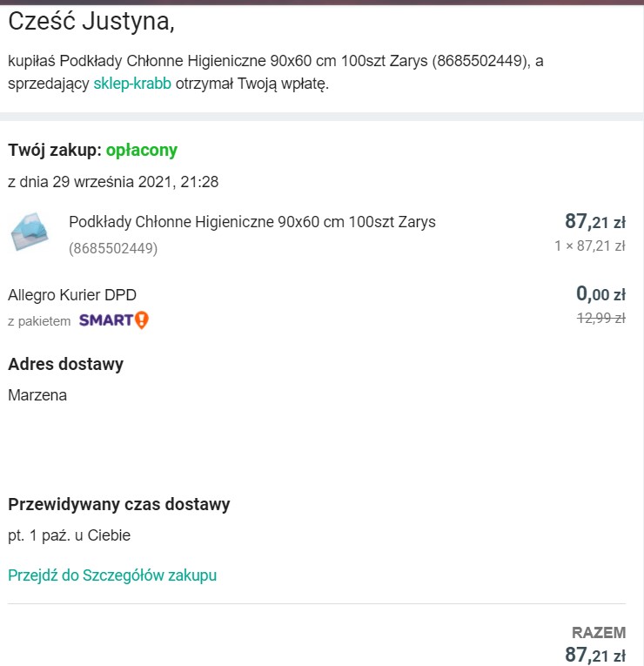
Task: Click the Cześć Justyna greeting heading
Action: point(91,23)
